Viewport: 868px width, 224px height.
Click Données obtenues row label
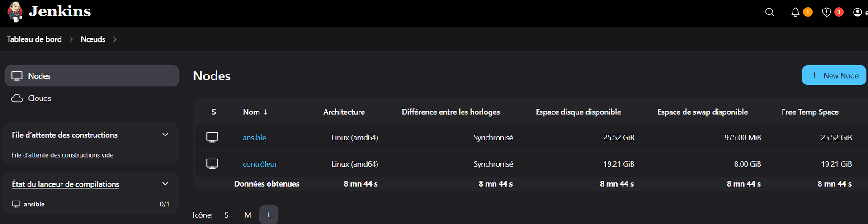[267, 184]
